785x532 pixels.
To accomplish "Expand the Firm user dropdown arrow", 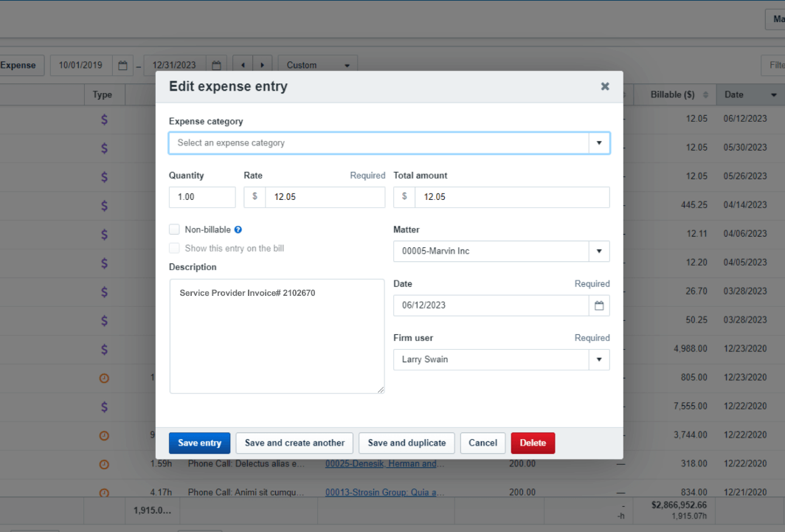I will point(599,359).
